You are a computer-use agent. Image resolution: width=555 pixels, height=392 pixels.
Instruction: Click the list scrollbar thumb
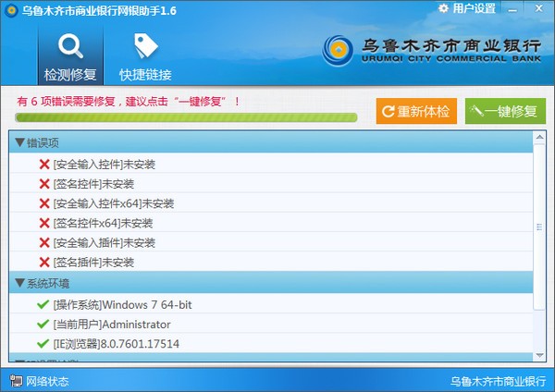click(539, 227)
